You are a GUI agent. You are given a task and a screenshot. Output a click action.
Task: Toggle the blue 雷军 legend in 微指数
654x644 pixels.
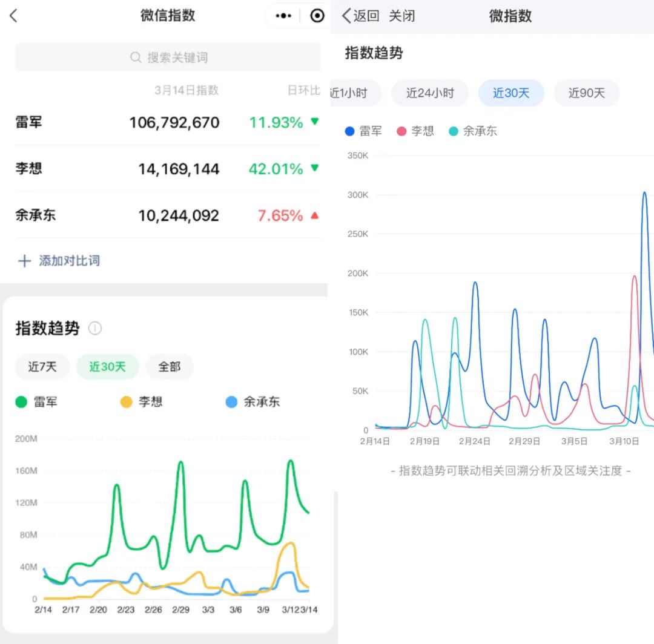[363, 131]
